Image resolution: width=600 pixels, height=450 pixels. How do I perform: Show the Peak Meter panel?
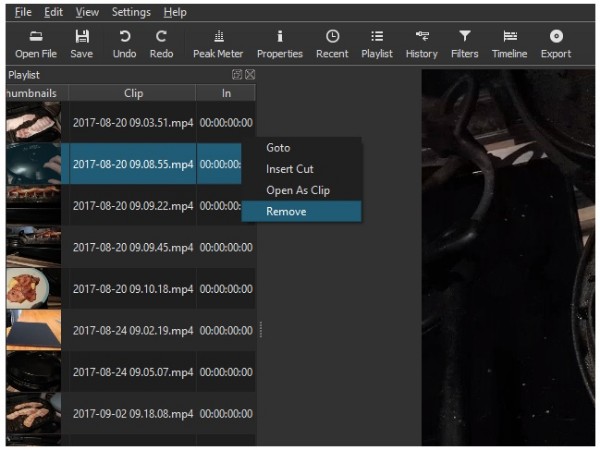(x=218, y=44)
